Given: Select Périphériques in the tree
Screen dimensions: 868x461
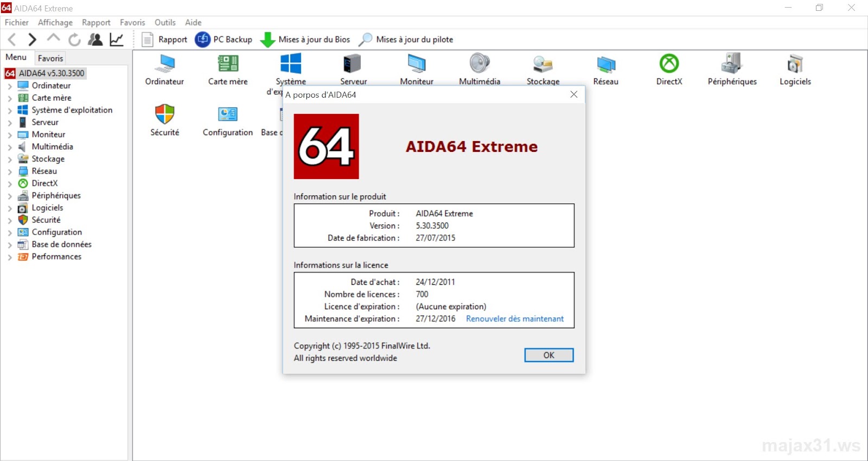Looking at the screenshot, I should pyautogui.click(x=56, y=196).
